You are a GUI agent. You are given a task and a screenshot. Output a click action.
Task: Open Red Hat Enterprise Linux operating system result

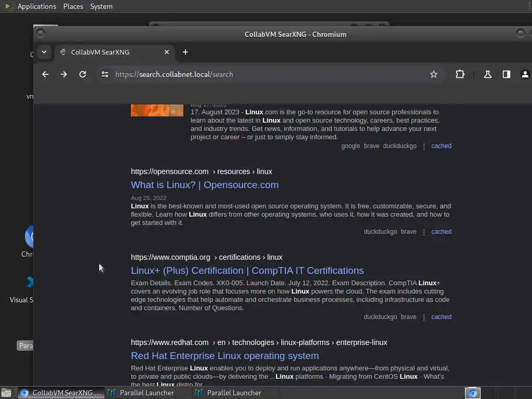[225, 355]
